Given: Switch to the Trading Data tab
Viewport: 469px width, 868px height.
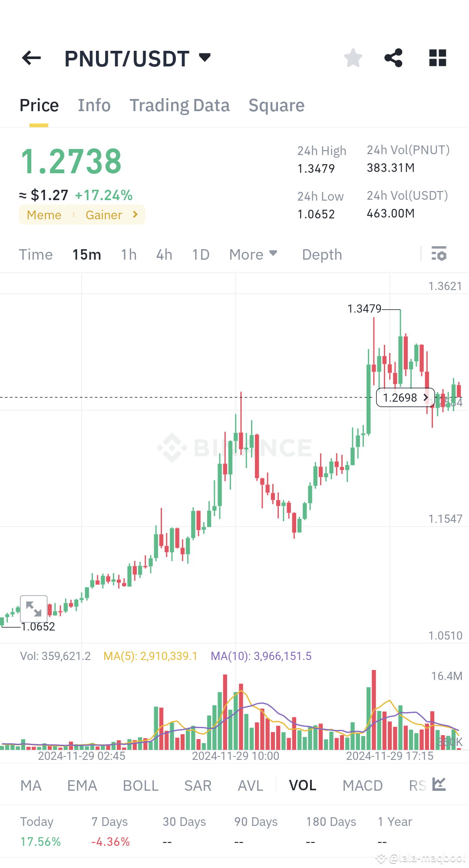Looking at the screenshot, I should tap(179, 105).
